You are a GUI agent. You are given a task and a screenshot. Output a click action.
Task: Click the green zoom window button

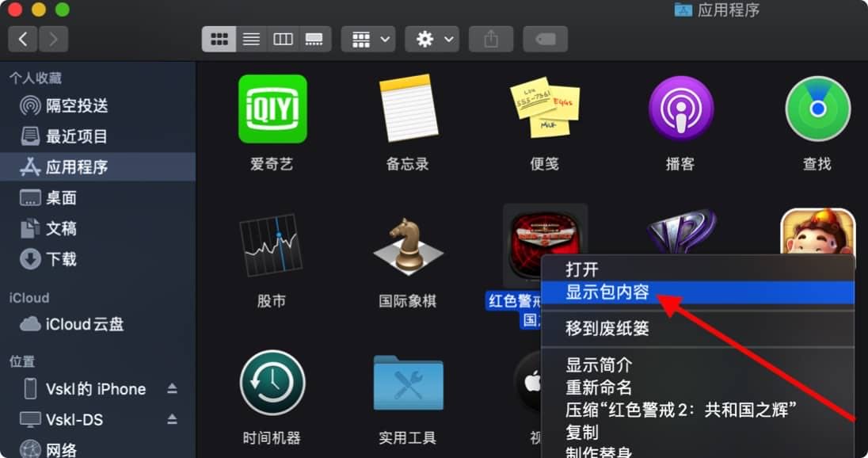tap(63, 10)
